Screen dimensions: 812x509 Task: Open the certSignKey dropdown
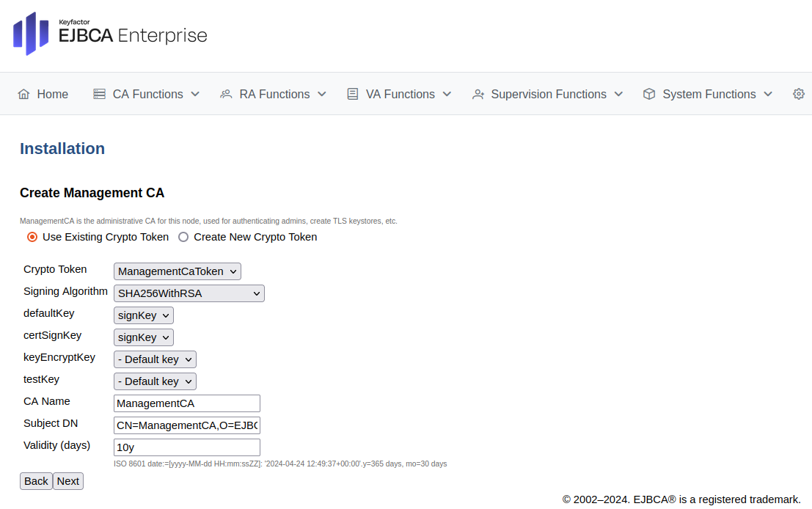coord(143,337)
